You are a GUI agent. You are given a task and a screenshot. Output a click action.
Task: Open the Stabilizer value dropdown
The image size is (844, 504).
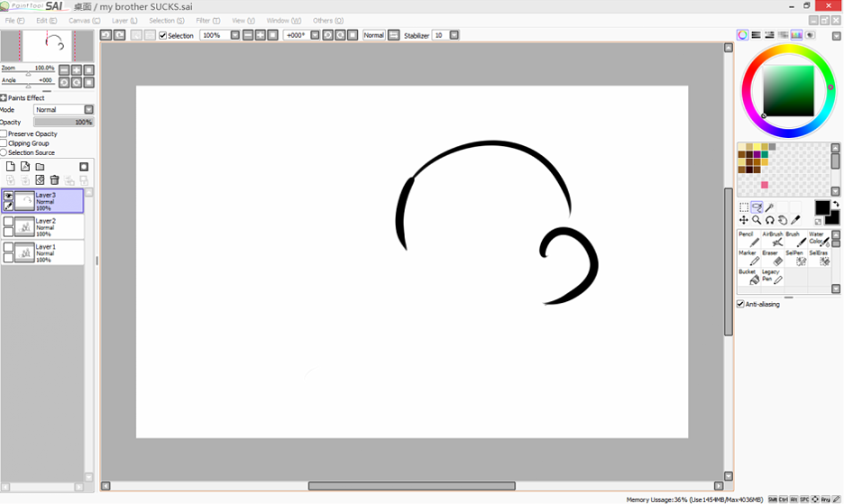[454, 35]
